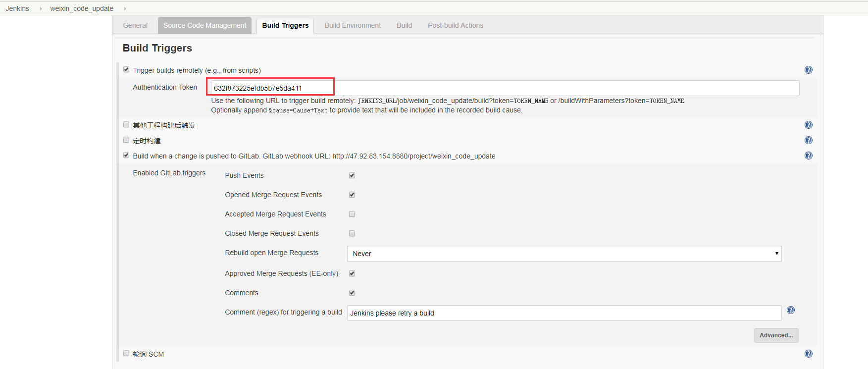This screenshot has height=369, width=868.
Task: Click 'Use the following URL' help text
Action: 448,101
